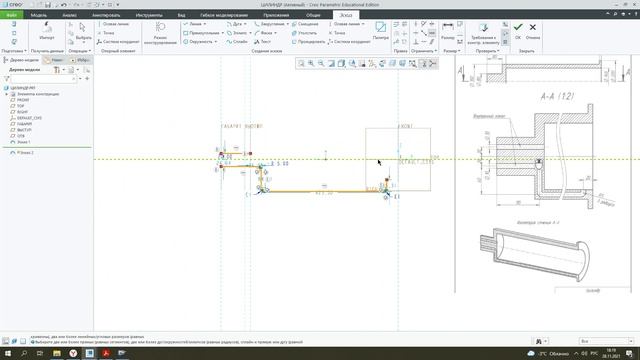Open the selection filter combo box at bottom right

pos(606,341)
